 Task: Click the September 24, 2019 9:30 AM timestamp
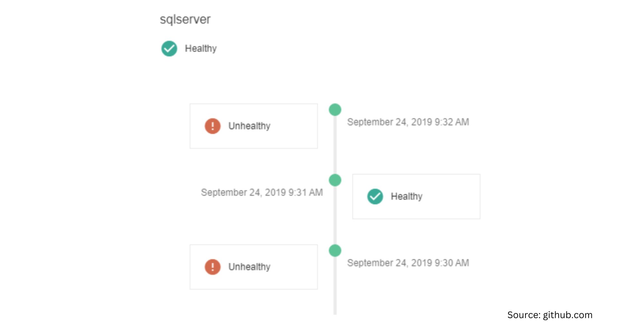(x=408, y=263)
